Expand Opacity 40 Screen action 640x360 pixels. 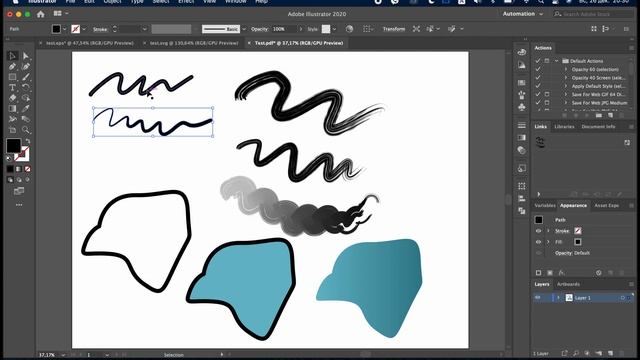[566, 78]
